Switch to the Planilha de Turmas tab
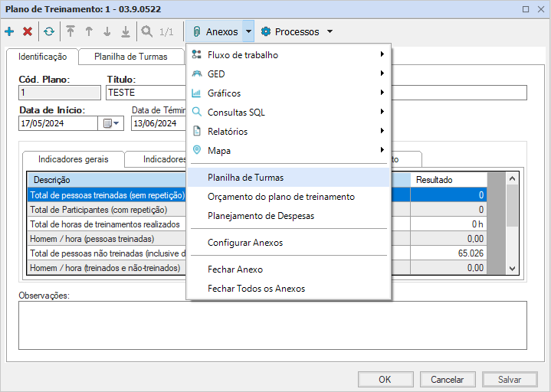Image resolution: width=551 pixels, height=392 pixels. (x=130, y=57)
